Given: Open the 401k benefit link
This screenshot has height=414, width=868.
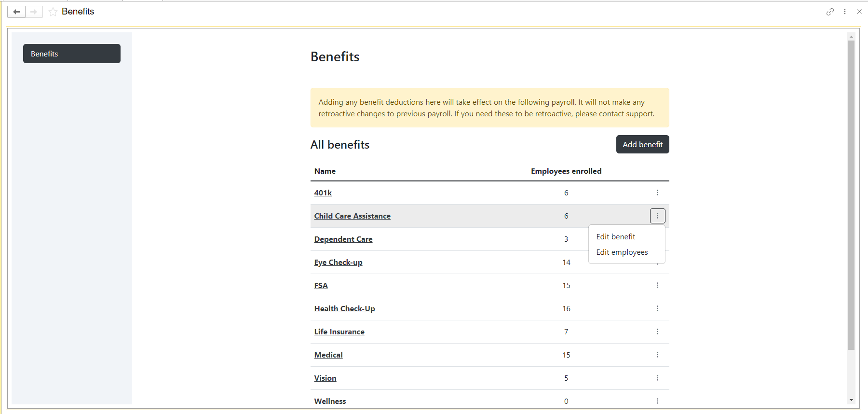Looking at the screenshot, I should pos(323,193).
